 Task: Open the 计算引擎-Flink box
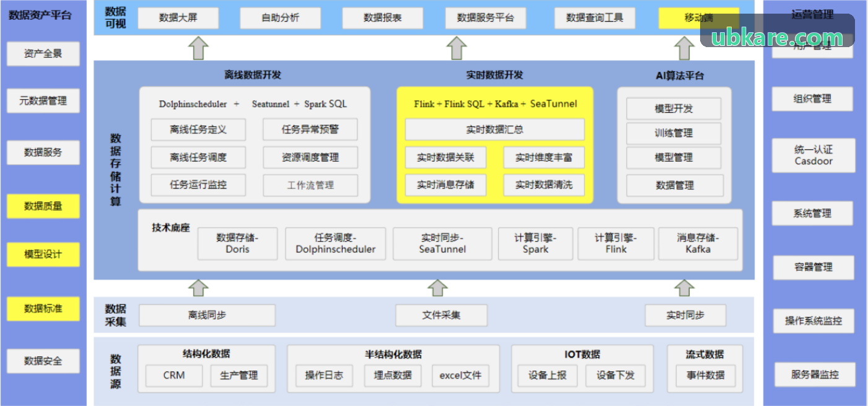coord(616,244)
